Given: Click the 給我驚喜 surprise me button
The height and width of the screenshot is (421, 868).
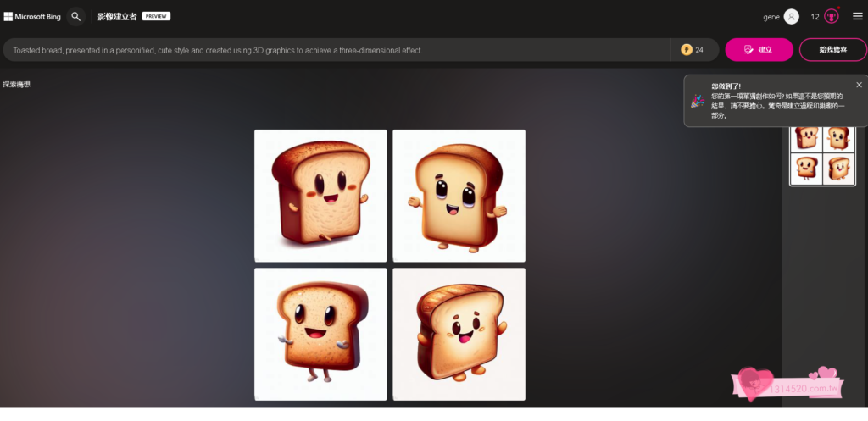Looking at the screenshot, I should click(x=832, y=50).
